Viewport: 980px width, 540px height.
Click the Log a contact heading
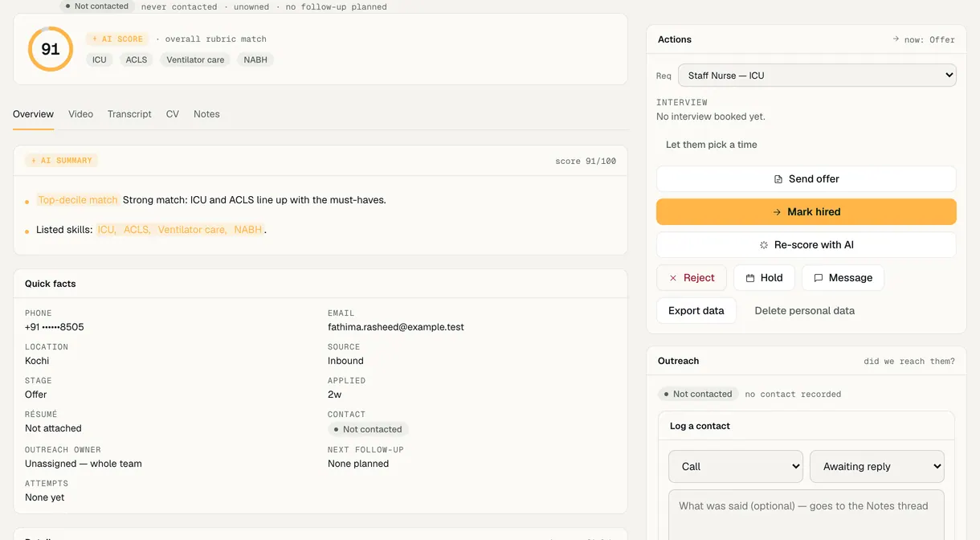click(x=700, y=426)
